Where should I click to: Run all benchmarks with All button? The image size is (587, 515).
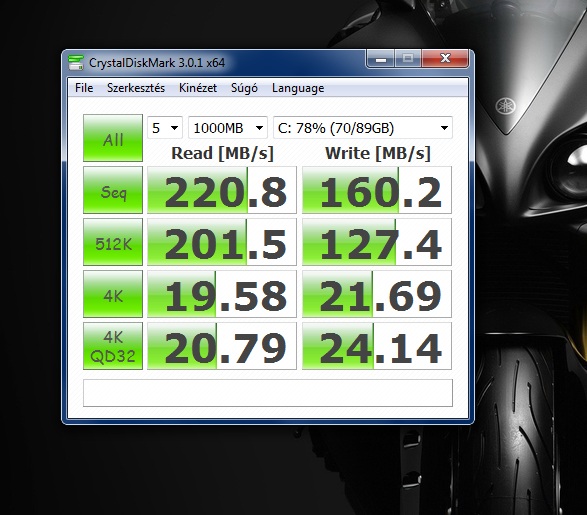click(113, 138)
